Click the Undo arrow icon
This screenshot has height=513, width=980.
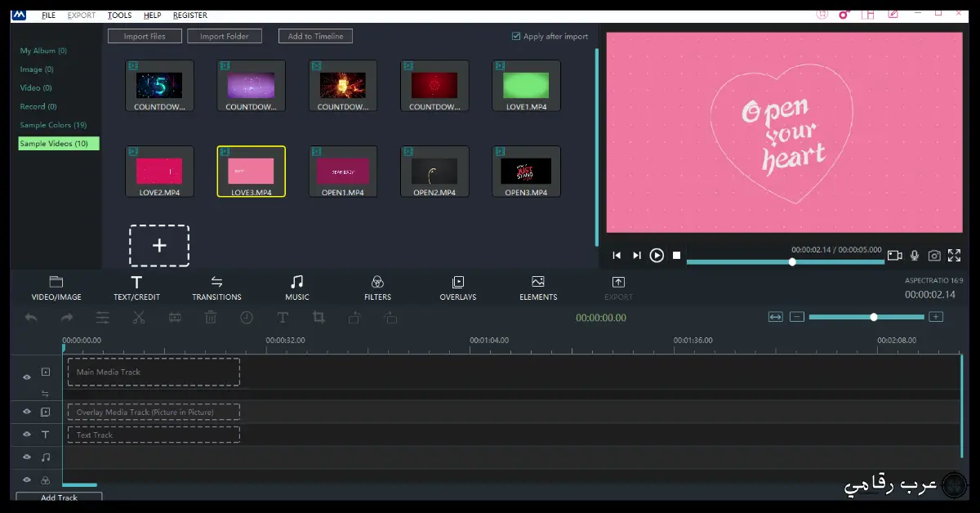tap(31, 318)
